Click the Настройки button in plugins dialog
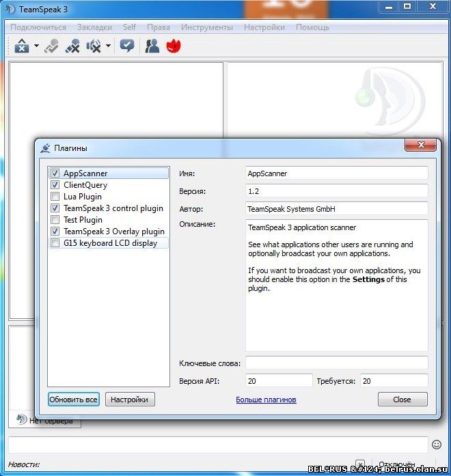The width and height of the screenshot is (451, 476). coord(130,400)
